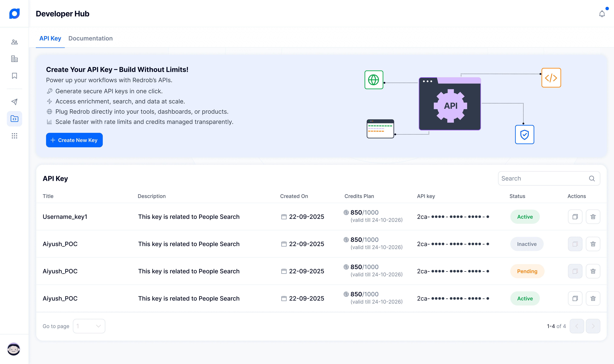Open the notifications bell
Image resolution: width=614 pixels, height=364 pixels.
pos(602,14)
